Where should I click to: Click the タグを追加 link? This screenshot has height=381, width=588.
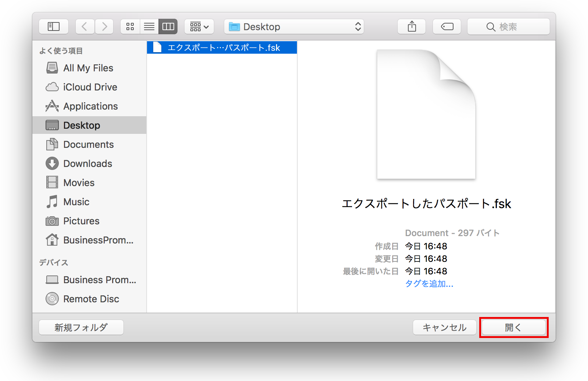coord(429,284)
